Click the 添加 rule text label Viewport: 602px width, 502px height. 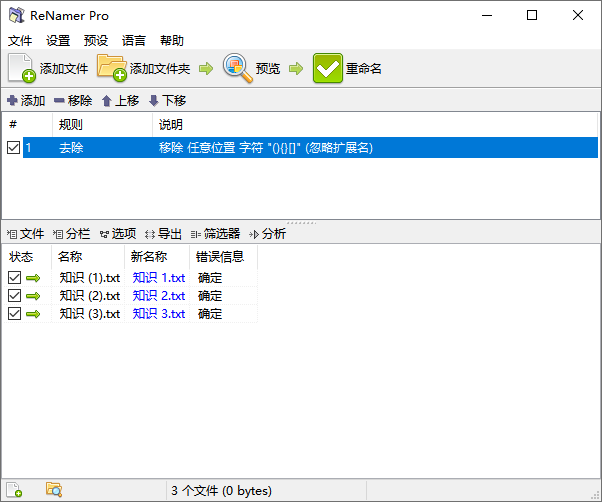click(33, 101)
